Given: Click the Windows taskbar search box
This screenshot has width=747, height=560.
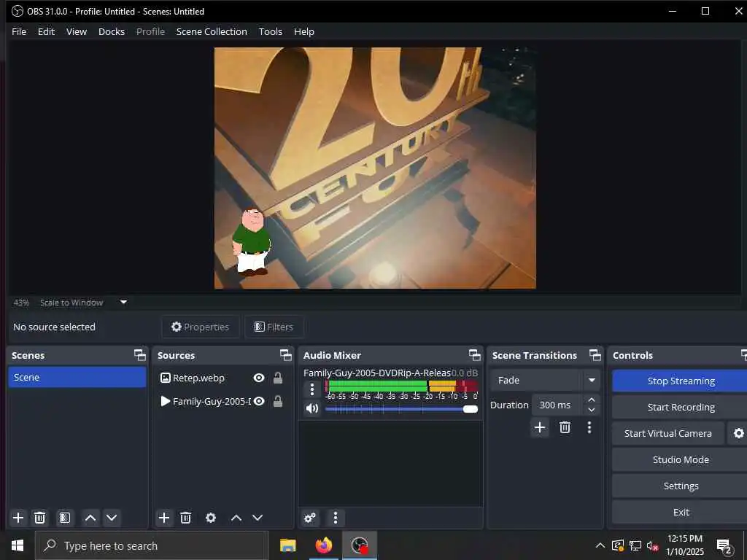Looking at the screenshot, I should click(x=152, y=545).
